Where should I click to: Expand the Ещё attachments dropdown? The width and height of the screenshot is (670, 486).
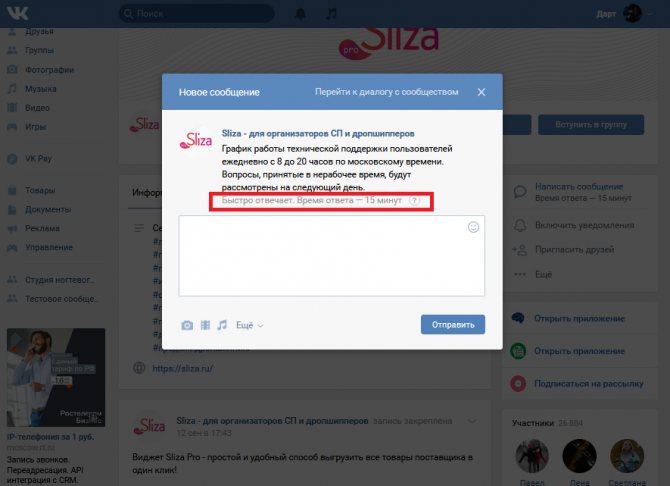250,325
